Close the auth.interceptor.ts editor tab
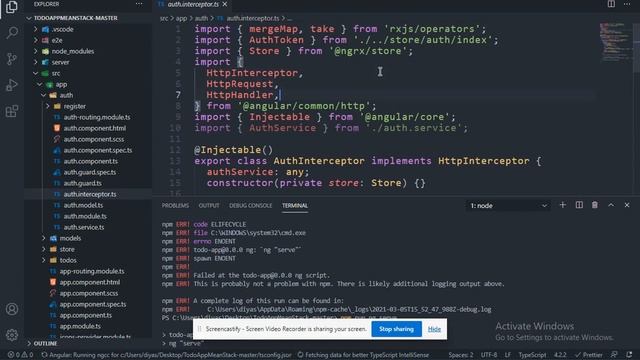 (225, 4)
